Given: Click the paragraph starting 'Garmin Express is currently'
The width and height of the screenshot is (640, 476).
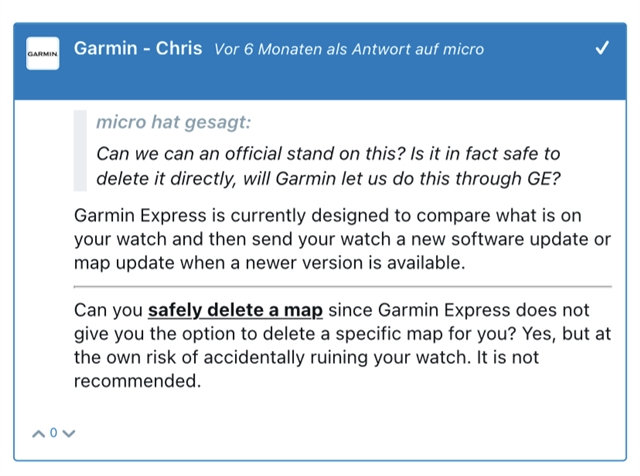Looking at the screenshot, I should (x=342, y=239).
